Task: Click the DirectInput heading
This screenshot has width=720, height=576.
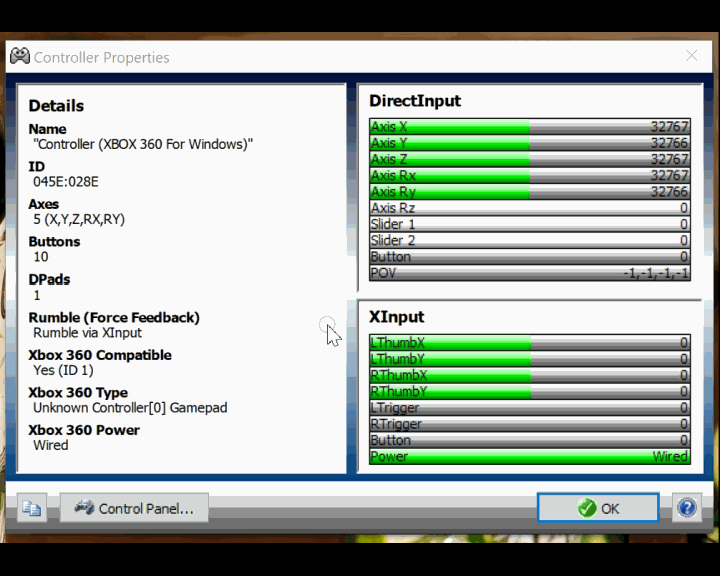Action: pyautogui.click(x=415, y=101)
